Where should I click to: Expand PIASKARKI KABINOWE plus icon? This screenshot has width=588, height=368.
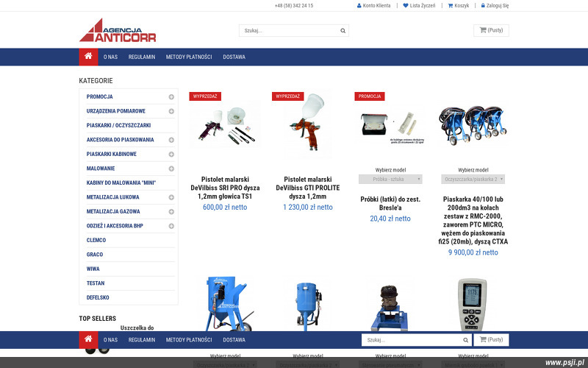click(x=171, y=155)
